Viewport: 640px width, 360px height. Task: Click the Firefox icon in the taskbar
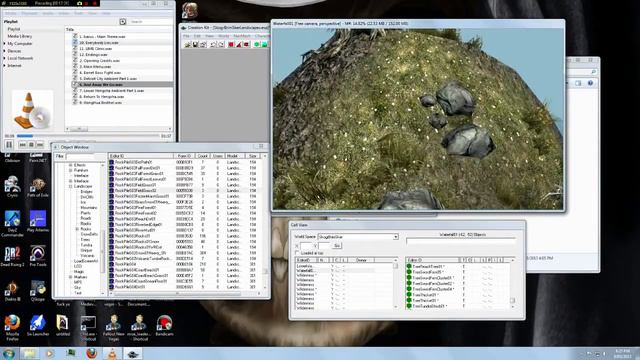[92, 353]
